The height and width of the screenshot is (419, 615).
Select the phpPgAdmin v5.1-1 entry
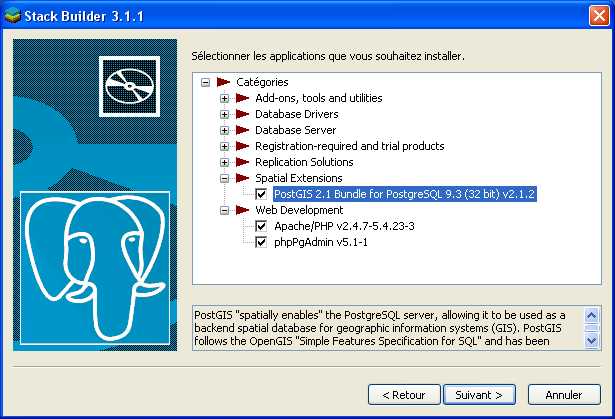click(x=320, y=242)
